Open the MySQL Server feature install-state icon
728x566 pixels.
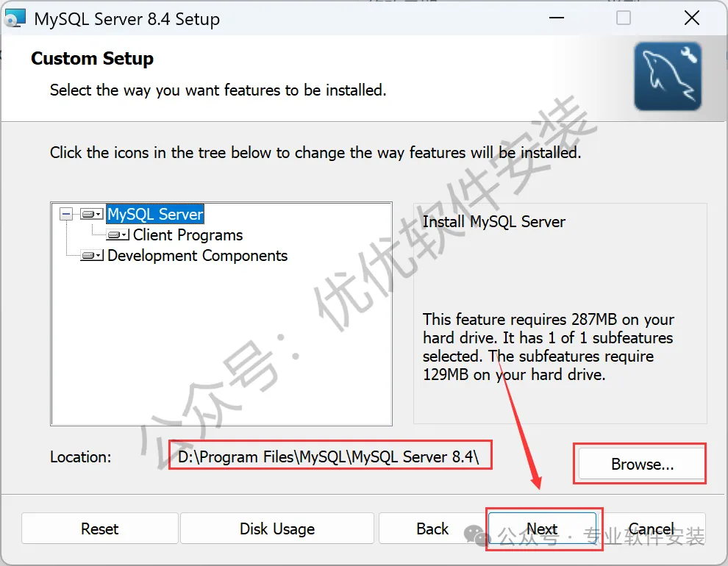(x=91, y=215)
